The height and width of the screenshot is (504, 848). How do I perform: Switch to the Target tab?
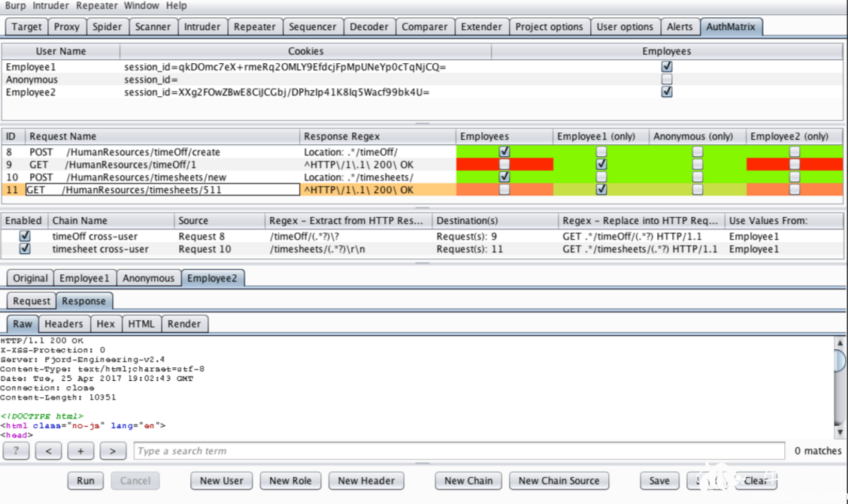[26, 26]
